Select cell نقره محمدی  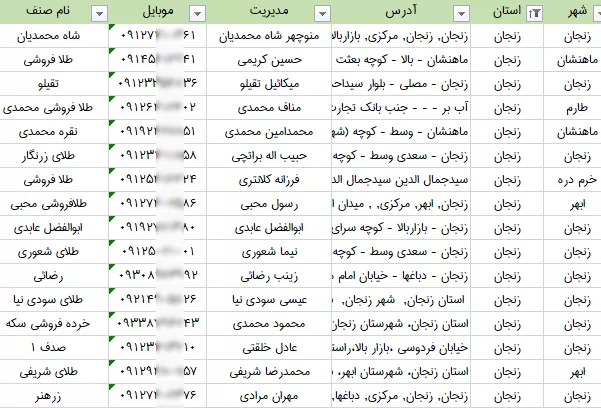click(54, 132)
